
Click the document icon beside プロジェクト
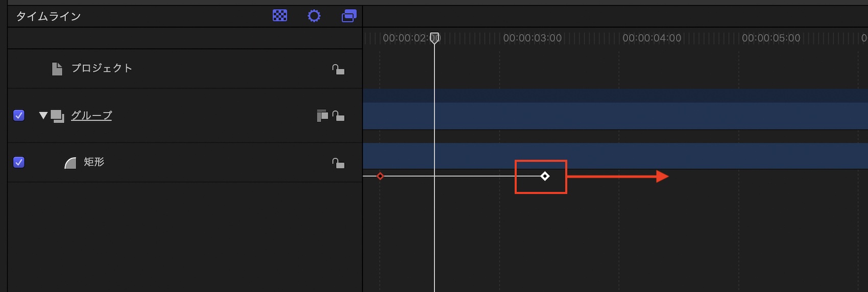point(57,69)
